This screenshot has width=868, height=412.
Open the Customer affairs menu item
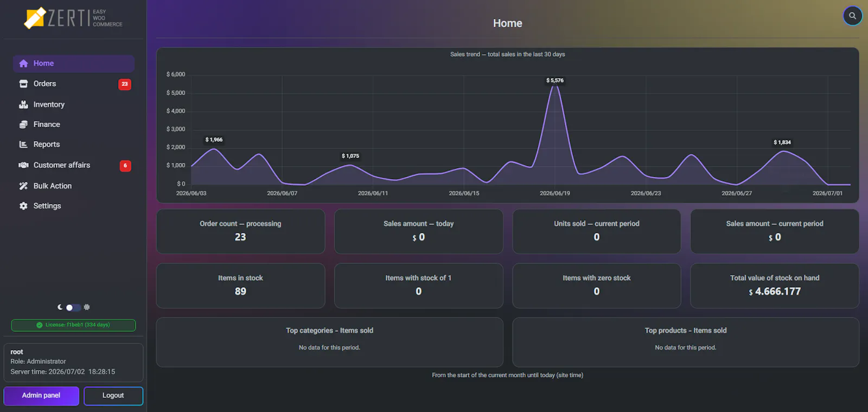[74, 165]
